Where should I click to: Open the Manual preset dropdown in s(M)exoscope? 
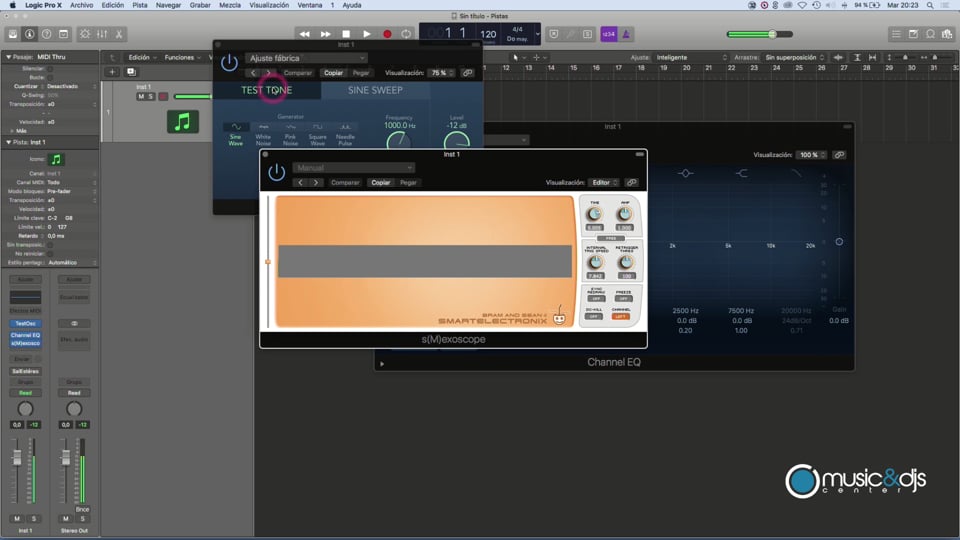click(353, 168)
